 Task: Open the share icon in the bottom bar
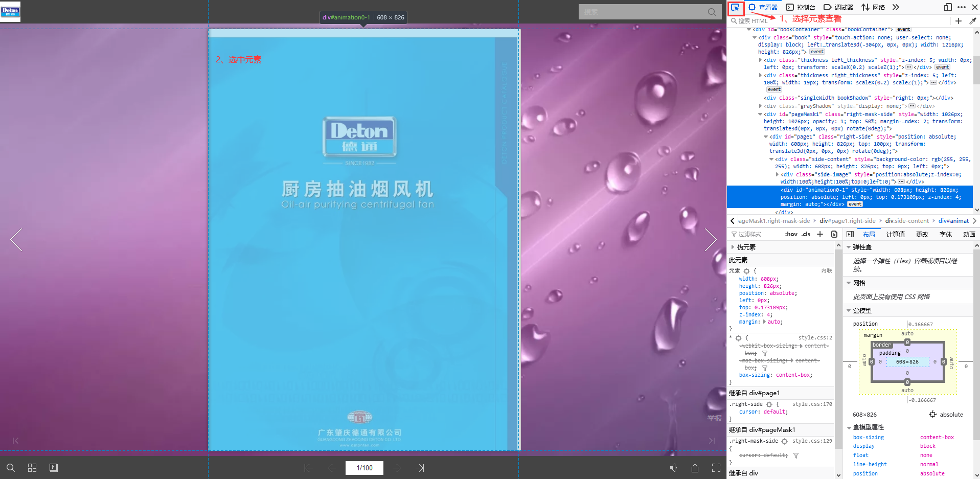[695, 468]
